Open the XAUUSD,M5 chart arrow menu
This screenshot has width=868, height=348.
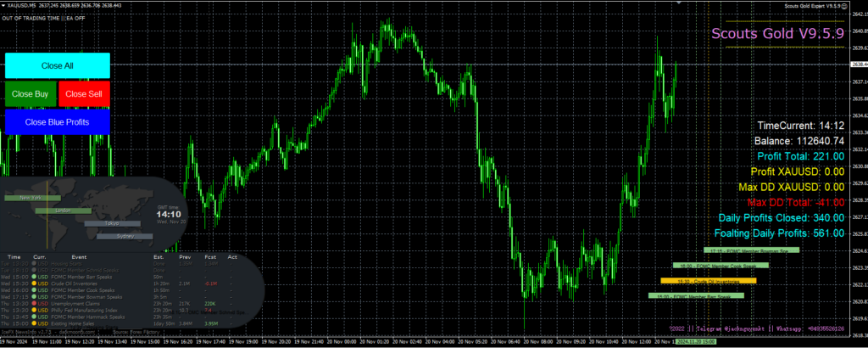pyautogui.click(x=3, y=5)
